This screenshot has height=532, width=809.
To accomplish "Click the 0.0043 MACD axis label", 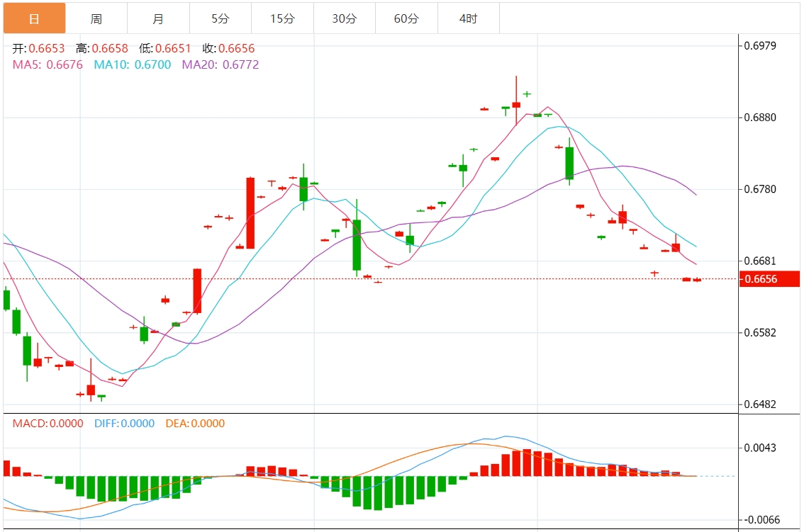I will pyautogui.click(x=760, y=448).
